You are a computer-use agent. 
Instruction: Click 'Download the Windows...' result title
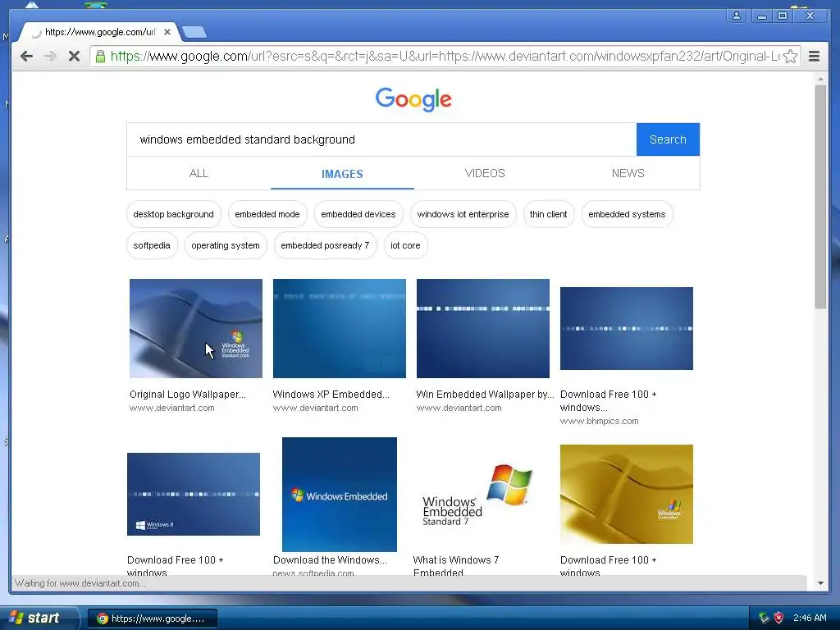tap(330, 559)
